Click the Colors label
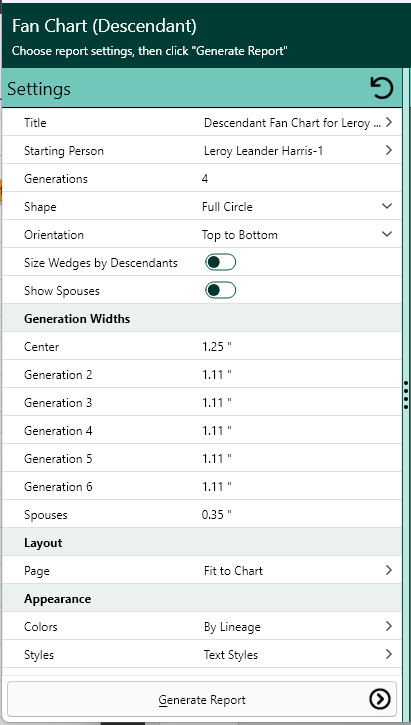Viewport: 411px width, 725px height. point(41,627)
